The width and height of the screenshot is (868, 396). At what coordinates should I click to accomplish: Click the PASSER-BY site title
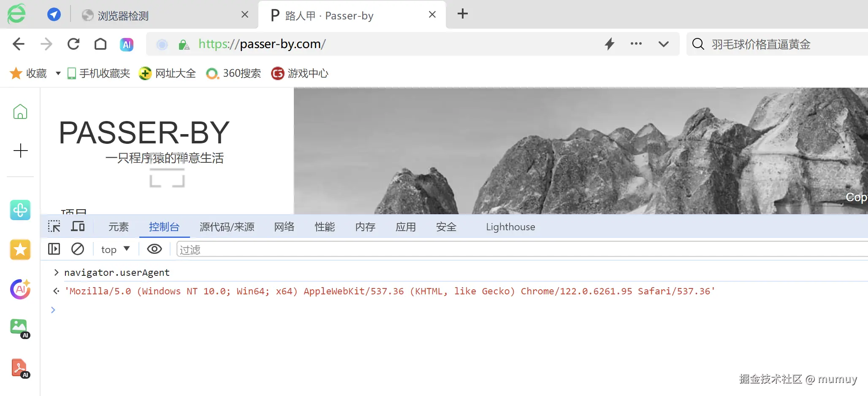144,132
